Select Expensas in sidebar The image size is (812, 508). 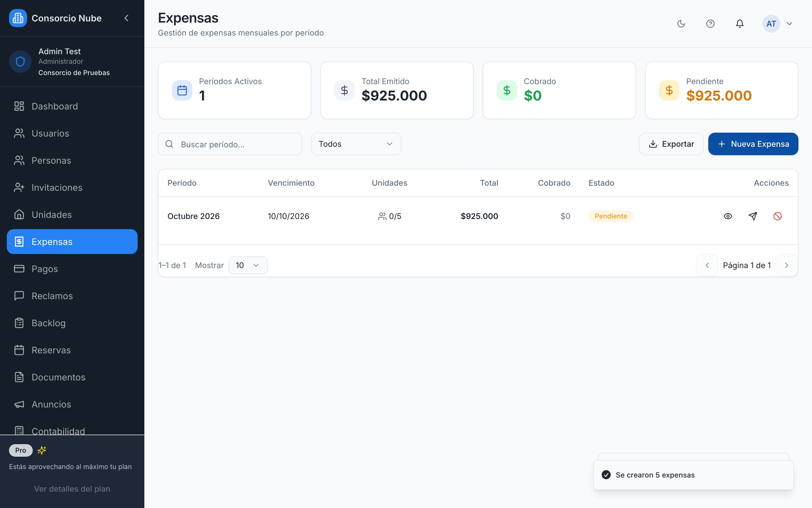(72, 242)
